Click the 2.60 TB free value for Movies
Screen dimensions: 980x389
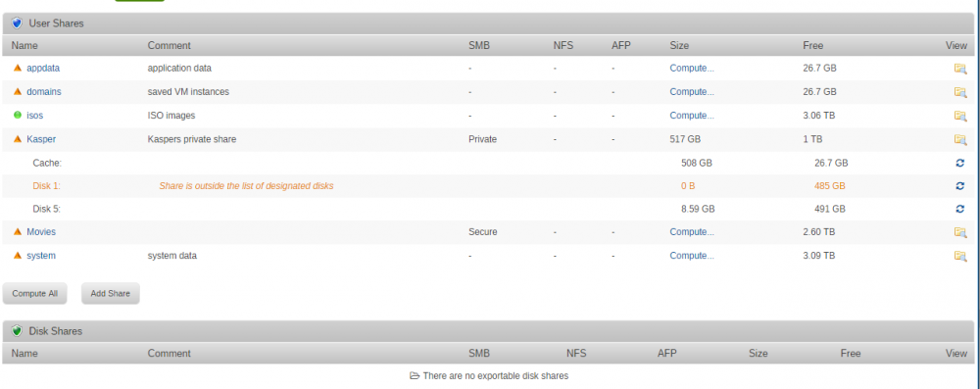[819, 232]
